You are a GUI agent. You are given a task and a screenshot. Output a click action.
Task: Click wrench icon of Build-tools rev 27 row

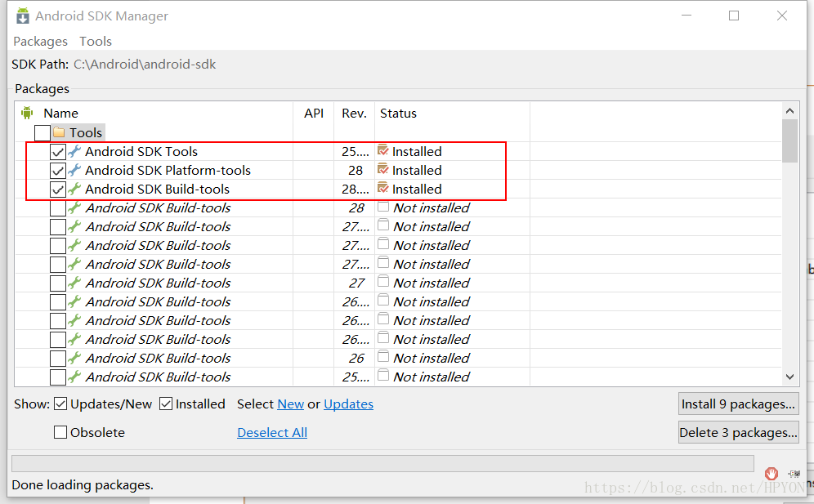pos(74,283)
